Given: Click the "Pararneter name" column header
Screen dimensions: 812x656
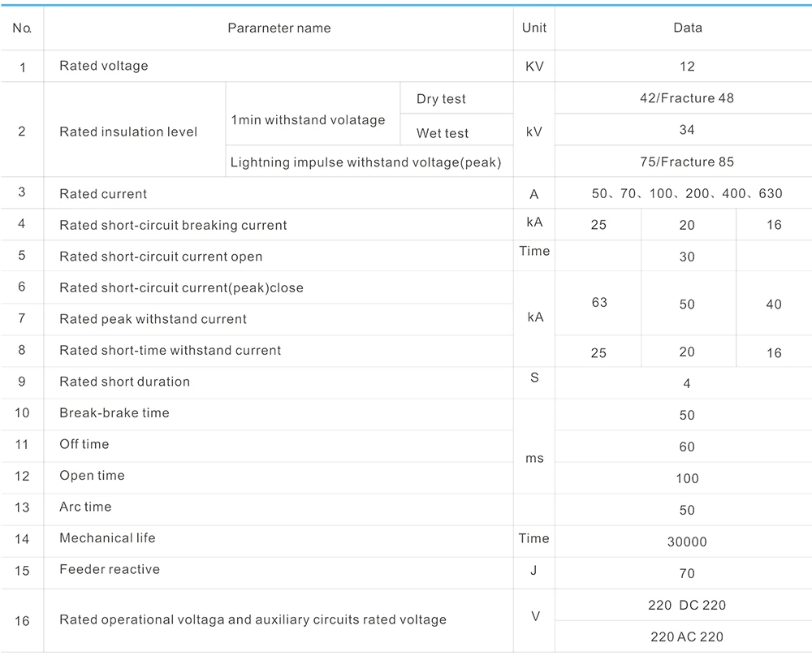Looking at the screenshot, I should coord(279,28).
